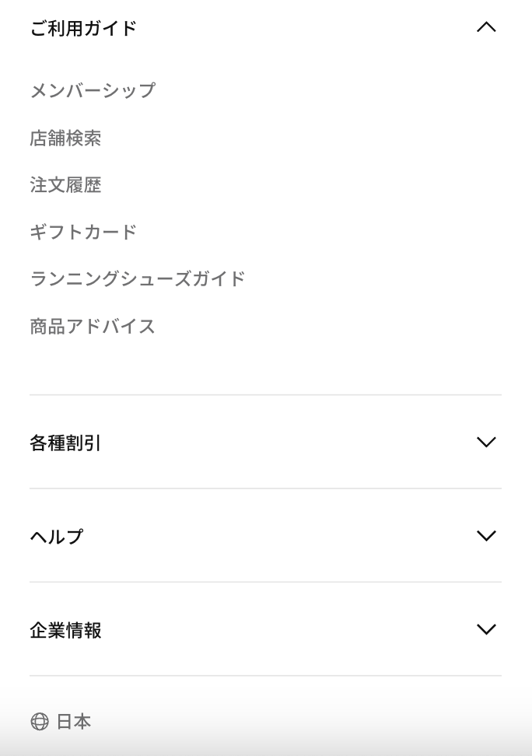This screenshot has width=532, height=756.
Task: Expand ヘルプ using its down chevron
Action: coord(486,536)
